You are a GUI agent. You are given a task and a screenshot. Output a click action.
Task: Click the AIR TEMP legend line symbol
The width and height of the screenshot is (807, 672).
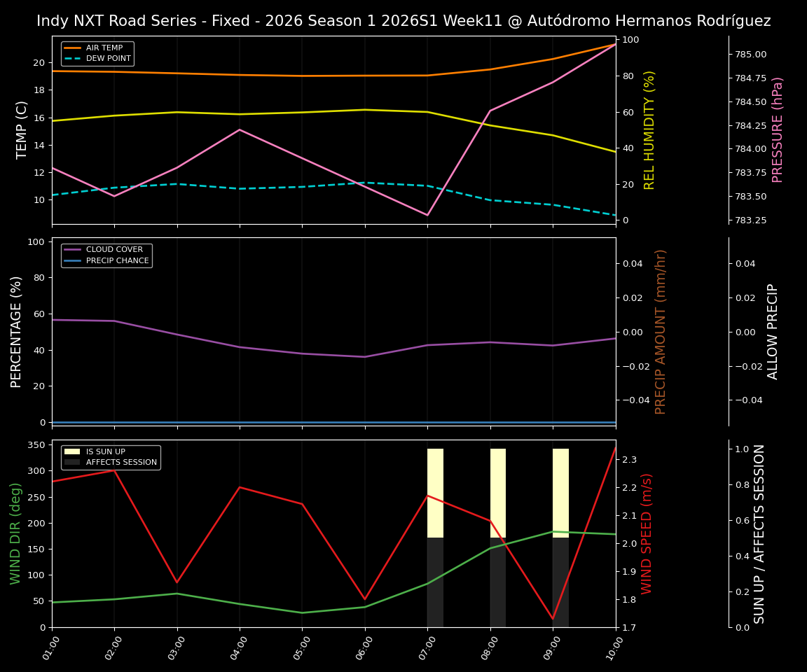[x=71, y=48]
